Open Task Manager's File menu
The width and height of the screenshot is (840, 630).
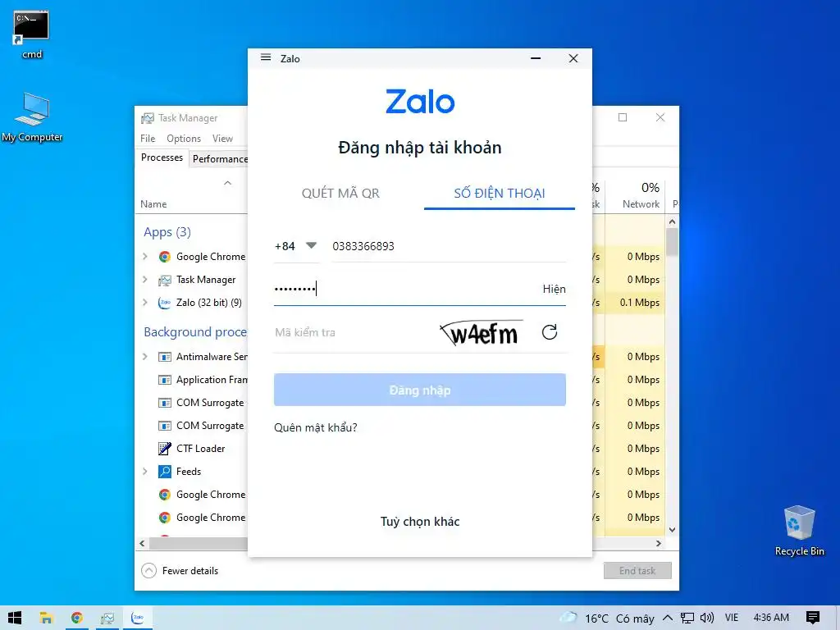click(x=148, y=138)
